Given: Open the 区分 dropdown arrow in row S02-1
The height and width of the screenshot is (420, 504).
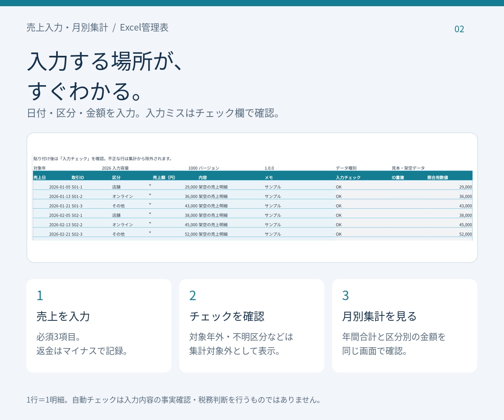Looking at the screenshot, I should point(150,214).
